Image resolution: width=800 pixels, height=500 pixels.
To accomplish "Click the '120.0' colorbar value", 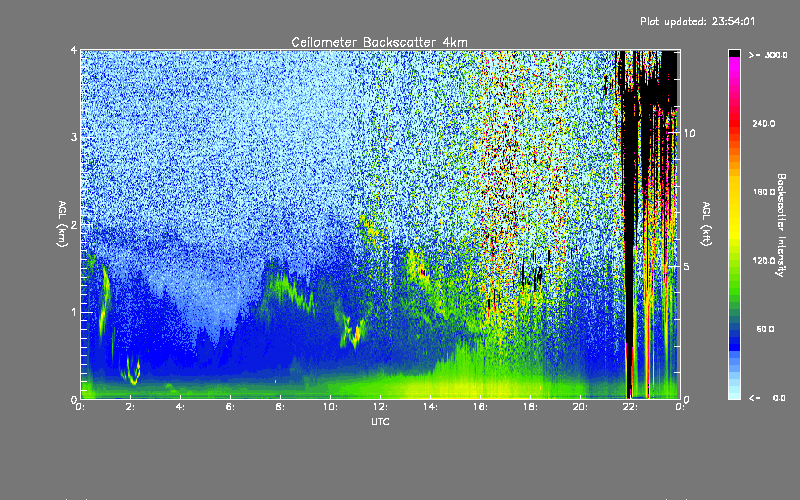I will click(x=763, y=261).
